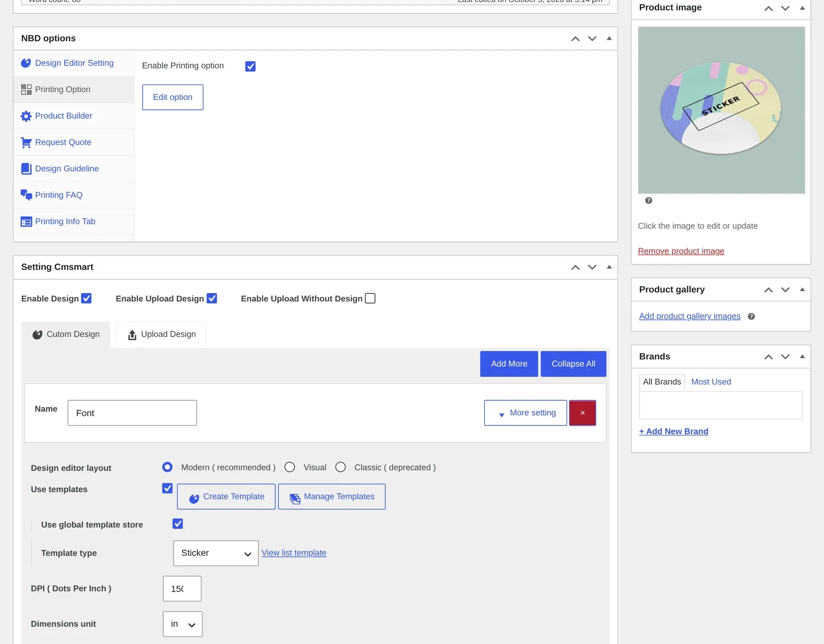Move NBD options panel up

(575, 39)
